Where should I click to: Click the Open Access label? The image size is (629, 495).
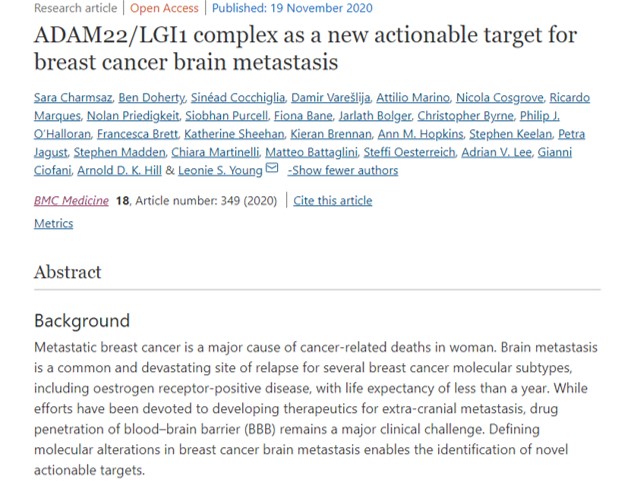(164, 8)
